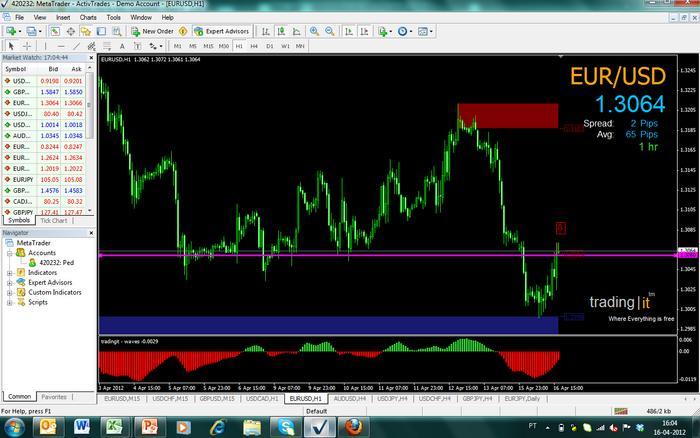Open the Profiles dropdown arrow
This screenshot has height=438, width=700.
[40, 31]
